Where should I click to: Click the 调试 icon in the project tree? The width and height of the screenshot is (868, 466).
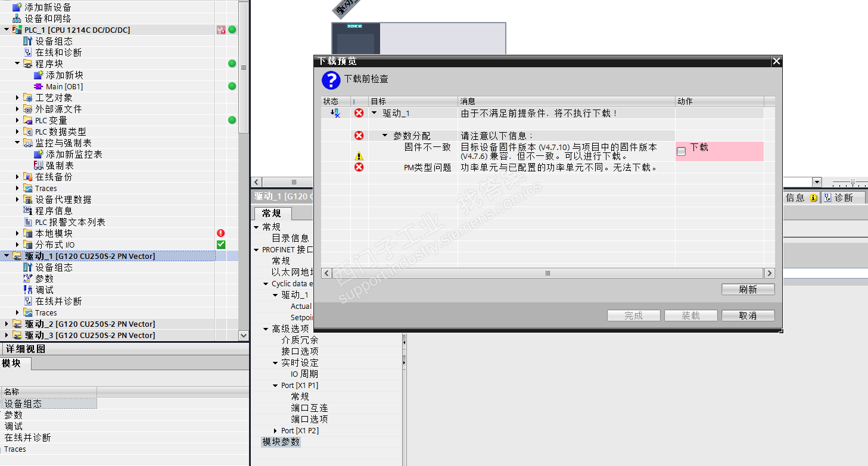click(x=27, y=290)
